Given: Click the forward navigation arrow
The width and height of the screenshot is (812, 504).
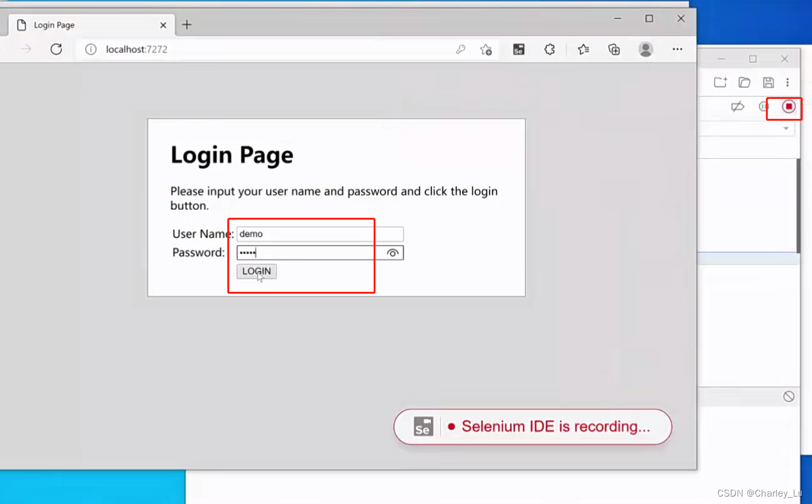Looking at the screenshot, I should click(x=26, y=49).
